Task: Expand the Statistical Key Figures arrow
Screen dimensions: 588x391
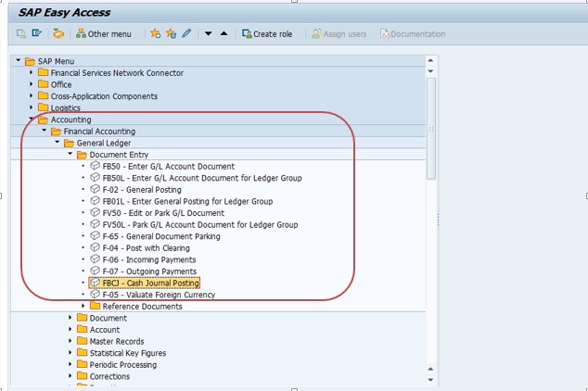Action: (x=70, y=352)
